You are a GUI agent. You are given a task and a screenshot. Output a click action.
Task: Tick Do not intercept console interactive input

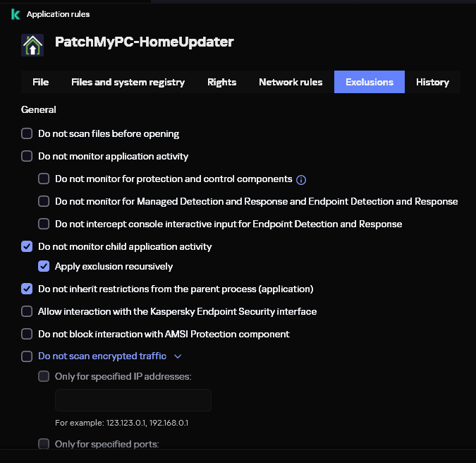point(44,224)
